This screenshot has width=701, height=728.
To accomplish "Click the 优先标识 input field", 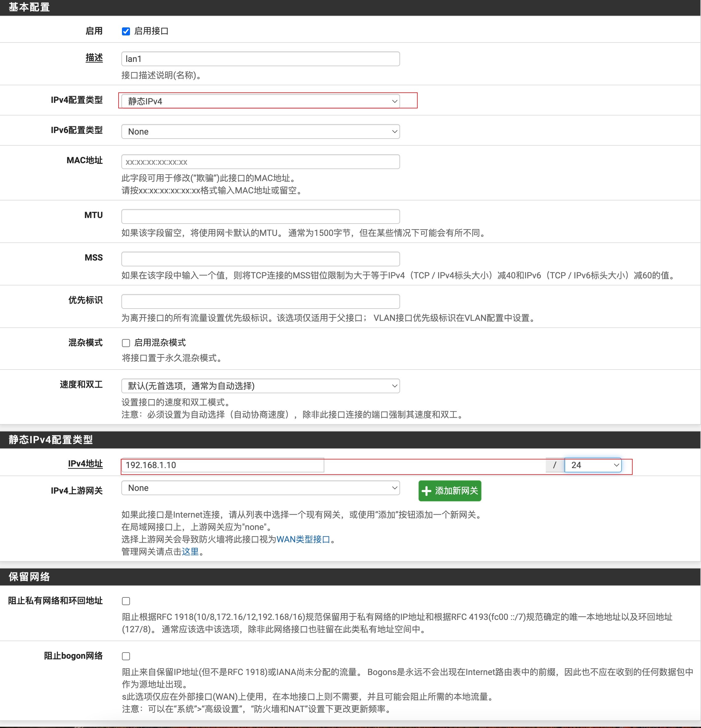I will coord(260,301).
